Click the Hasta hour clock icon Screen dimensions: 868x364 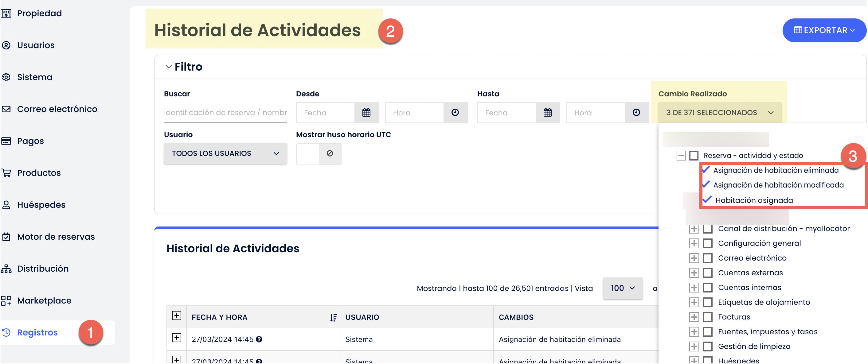(x=636, y=112)
